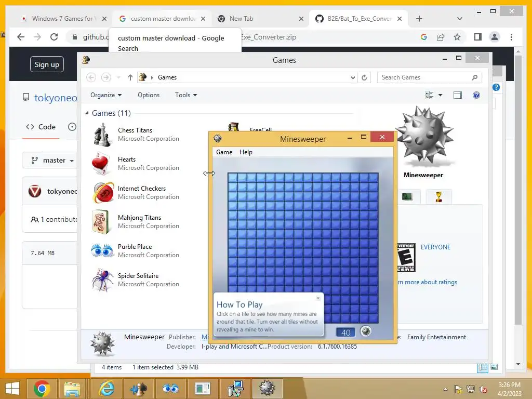Refresh the Games folder
Viewport: 532px width, 399px height.
364,77
